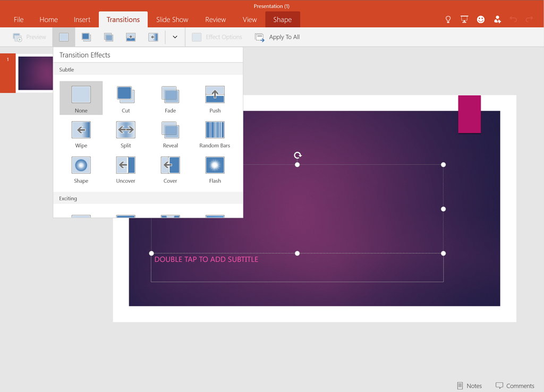Open the Slide Show tab
The width and height of the screenshot is (544, 392).
click(172, 19)
